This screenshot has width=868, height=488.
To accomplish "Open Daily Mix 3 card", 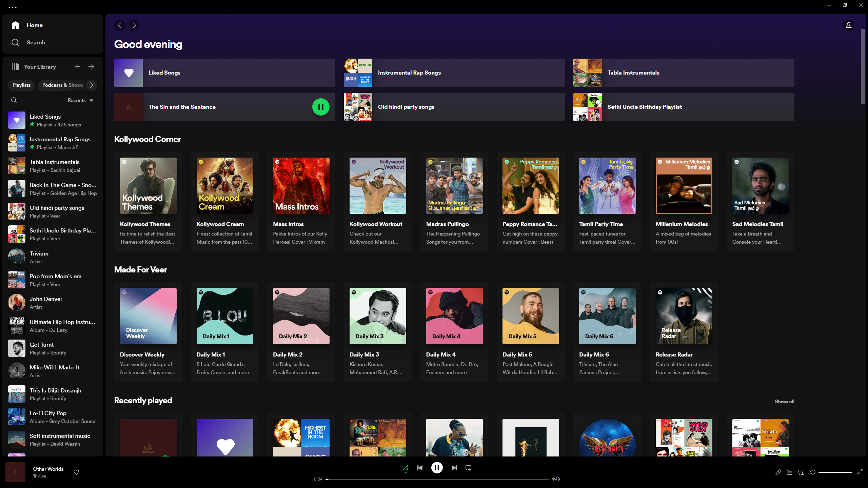I will point(378,332).
